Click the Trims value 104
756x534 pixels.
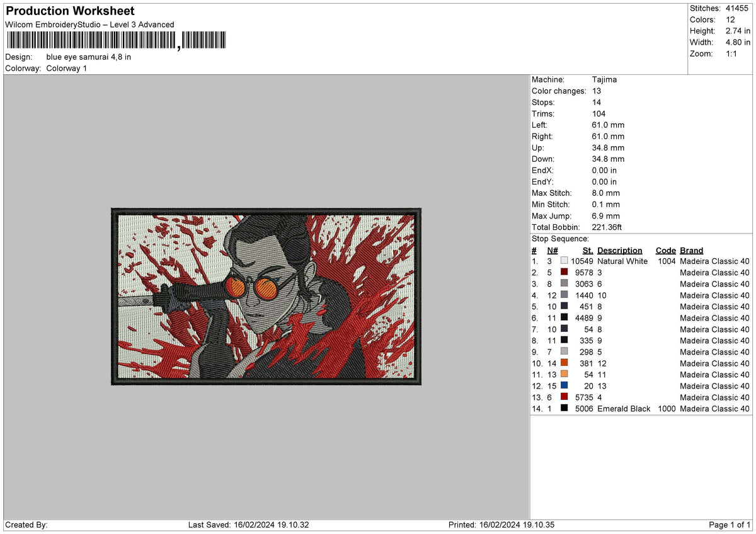tap(599, 114)
